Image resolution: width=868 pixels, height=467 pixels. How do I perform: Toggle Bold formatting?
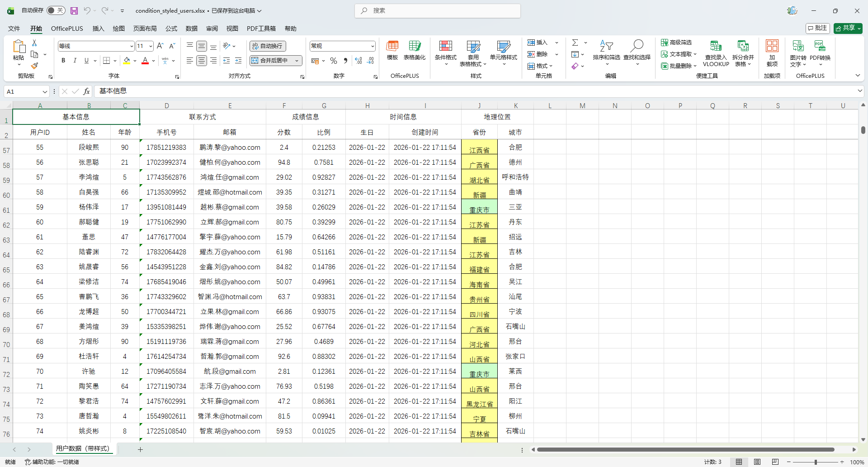(63, 61)
